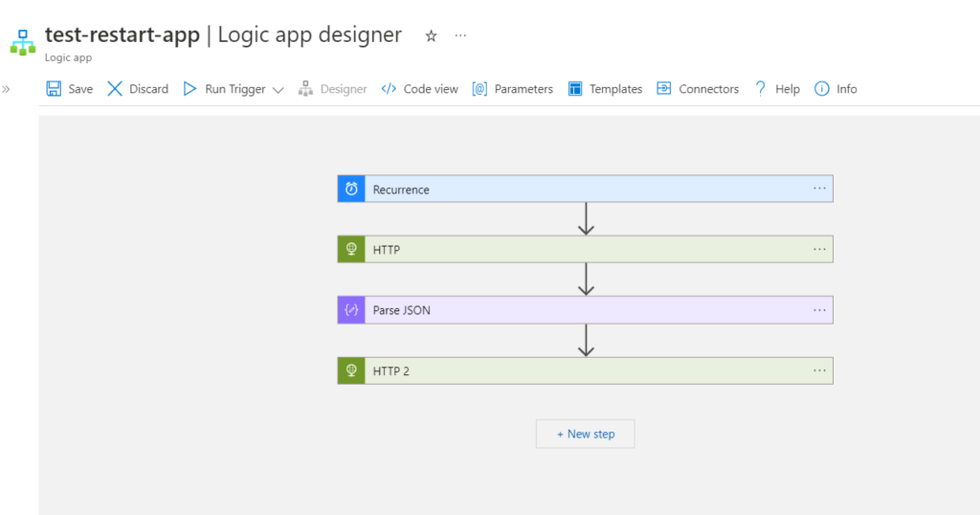Click the Parse JSON braces icon
Screen dimensions: 980x515
tap(351, 310)
